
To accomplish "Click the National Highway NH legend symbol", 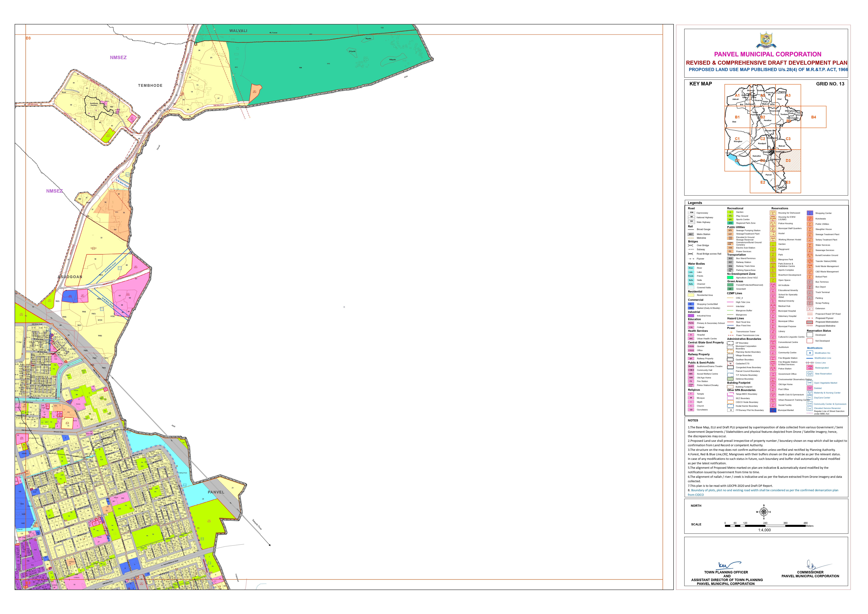I will pyautogui.click(x=691, y=217).
